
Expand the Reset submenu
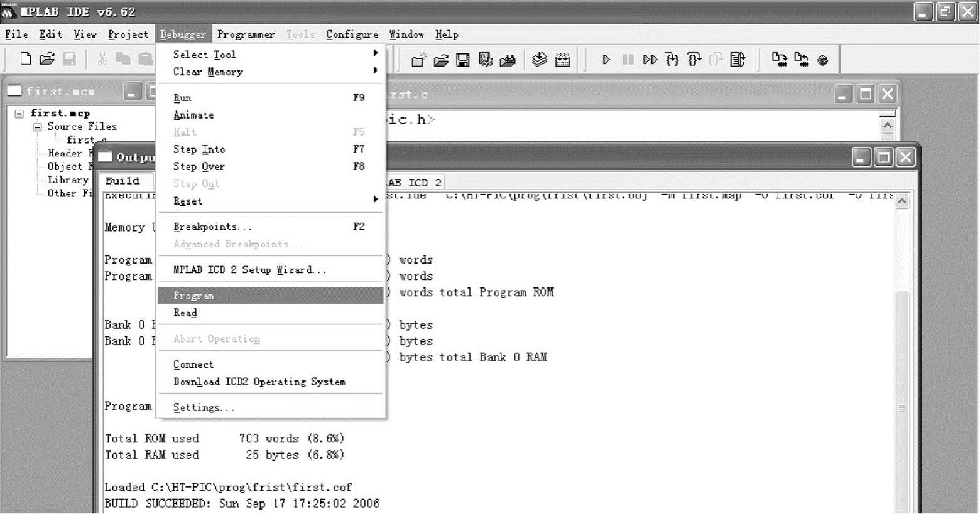[x=271, y=201]
